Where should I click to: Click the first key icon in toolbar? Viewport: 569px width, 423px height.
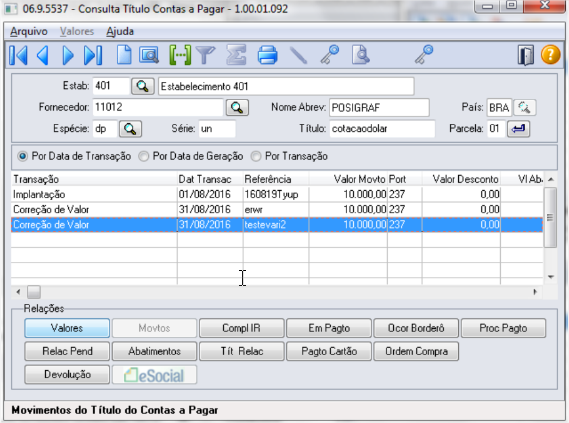[329, 55]
